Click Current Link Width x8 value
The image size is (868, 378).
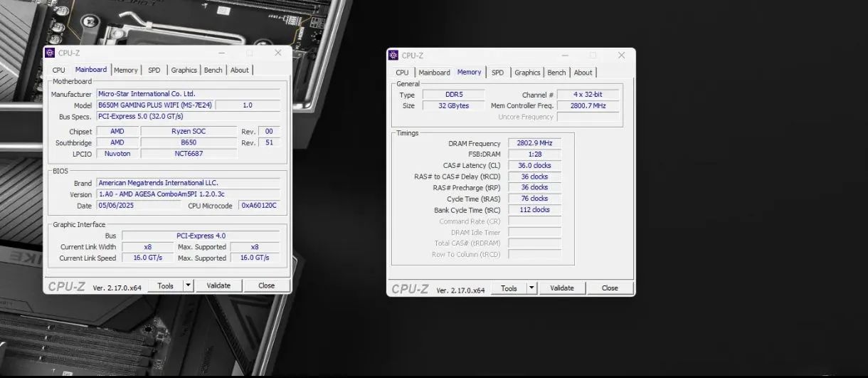point(147,247)
